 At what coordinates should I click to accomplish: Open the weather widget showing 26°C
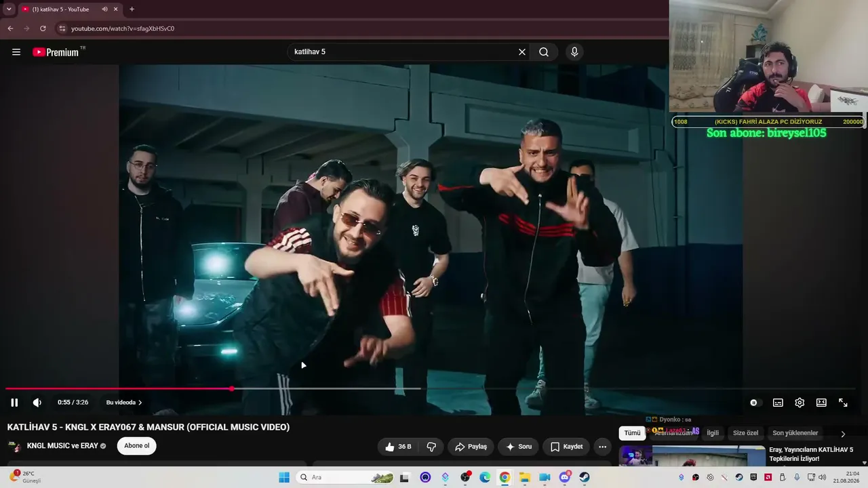pos(24,477)
